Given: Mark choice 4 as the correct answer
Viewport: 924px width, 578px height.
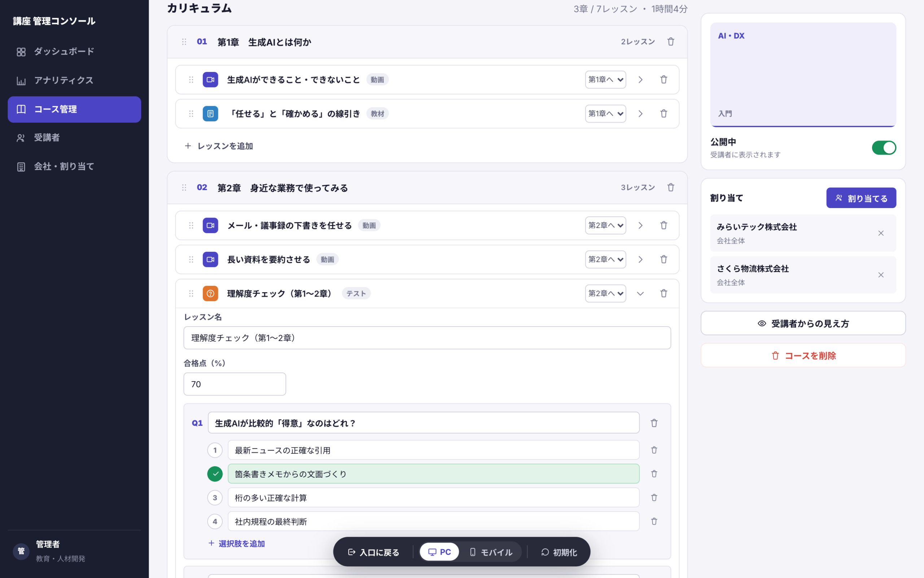Looking at the screenshot, I should point(215,521).
